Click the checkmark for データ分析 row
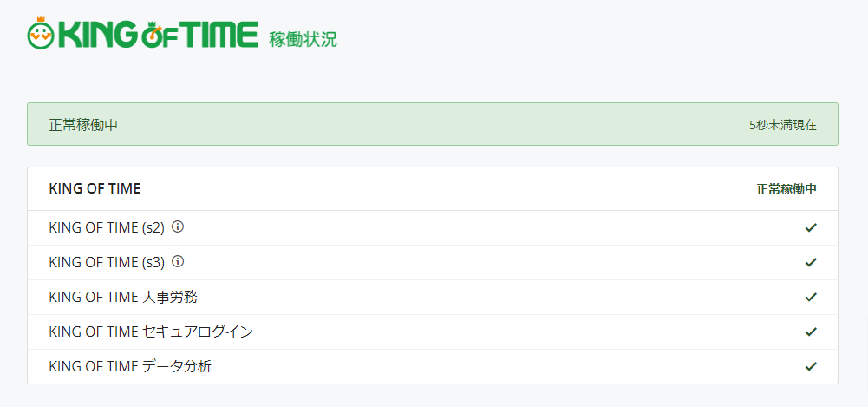This screenshot has height=407, width=868. [x=811, y=366]
